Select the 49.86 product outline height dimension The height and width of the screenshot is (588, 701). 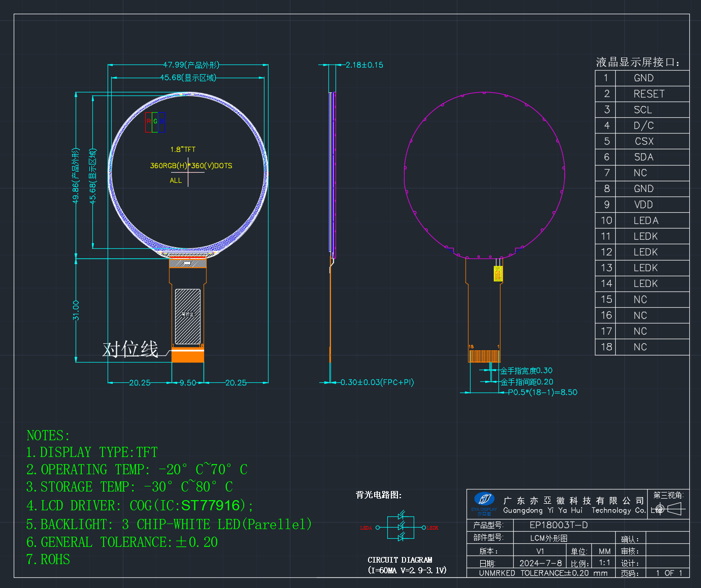(x=76, y=176)
